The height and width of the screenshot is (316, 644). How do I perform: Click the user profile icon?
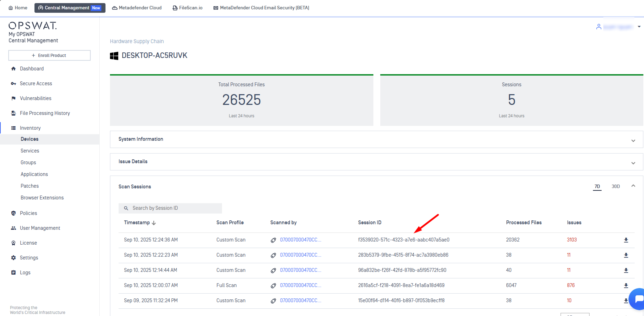tap(598, 27)
